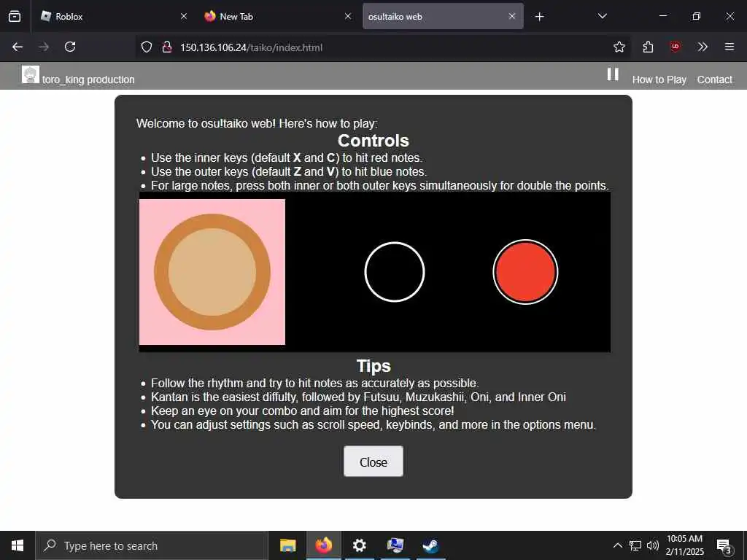Click the line about outer keys Z and V
Viewport: 747px width, 560px height.
pos(289,171)
